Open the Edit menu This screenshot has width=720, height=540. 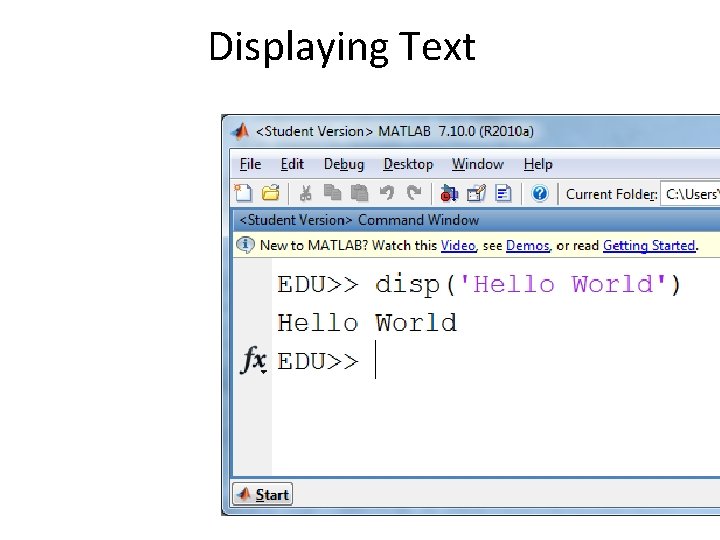pos(292,164)
